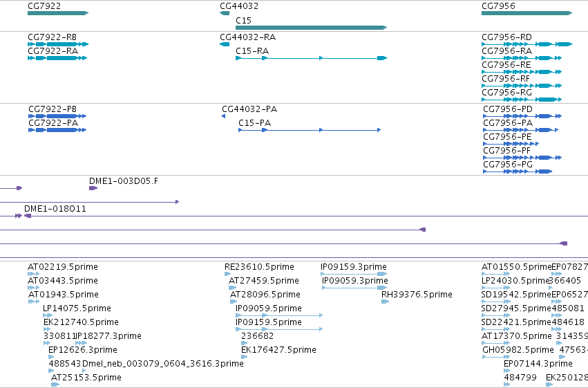Click the CG44032-RA transcript label
This screenshot has height=388, width=588.
coord(247,37)
